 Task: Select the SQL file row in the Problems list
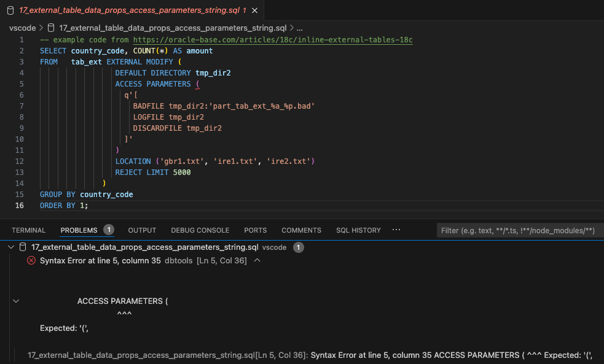tap(302, 247)
